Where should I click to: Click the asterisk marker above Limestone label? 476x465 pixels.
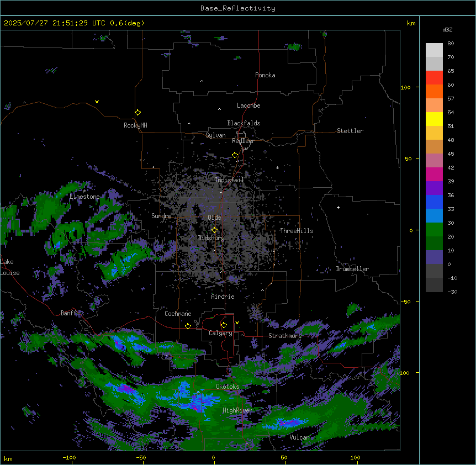[84, 191]
